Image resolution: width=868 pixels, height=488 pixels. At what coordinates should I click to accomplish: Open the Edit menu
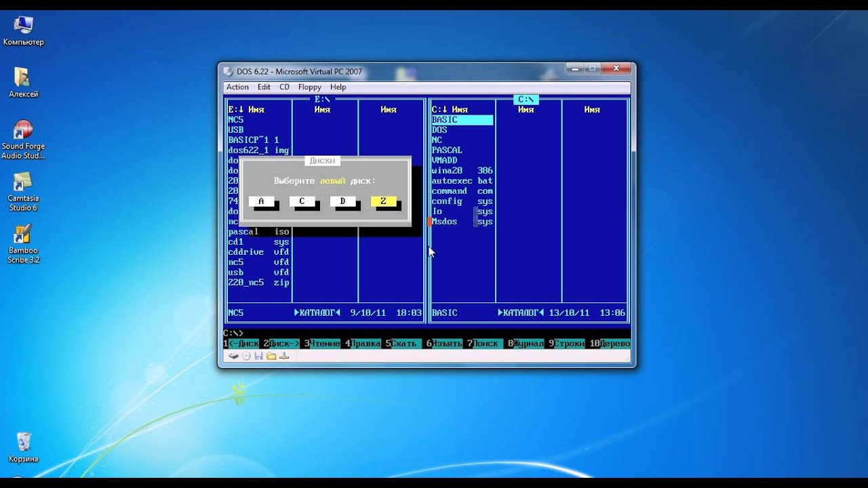264,87
